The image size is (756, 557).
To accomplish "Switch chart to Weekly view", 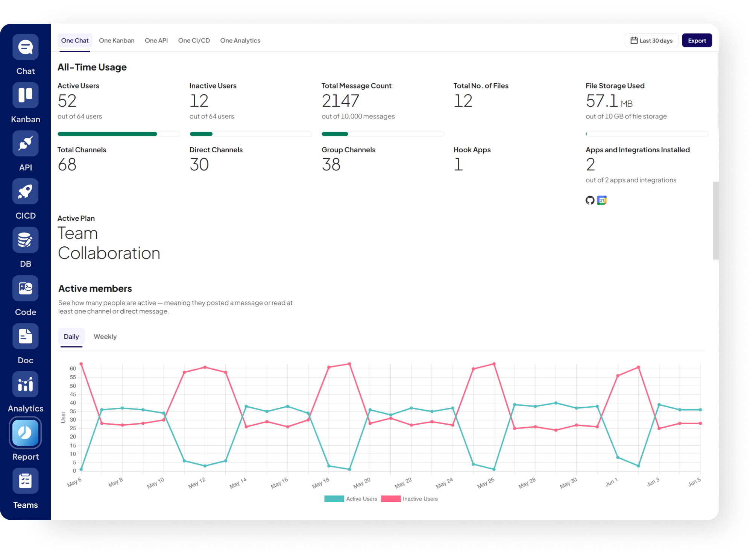I will (105, 337).
